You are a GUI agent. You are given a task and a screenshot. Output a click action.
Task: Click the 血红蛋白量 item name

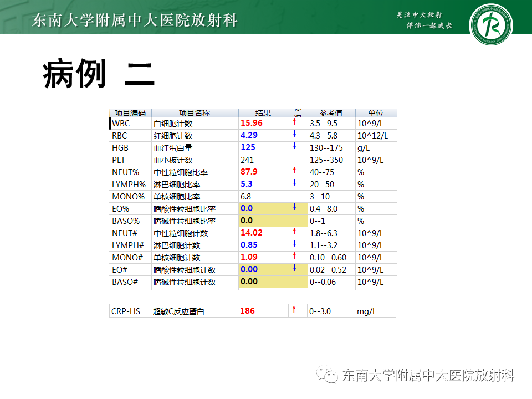click(x=173, y=149)
